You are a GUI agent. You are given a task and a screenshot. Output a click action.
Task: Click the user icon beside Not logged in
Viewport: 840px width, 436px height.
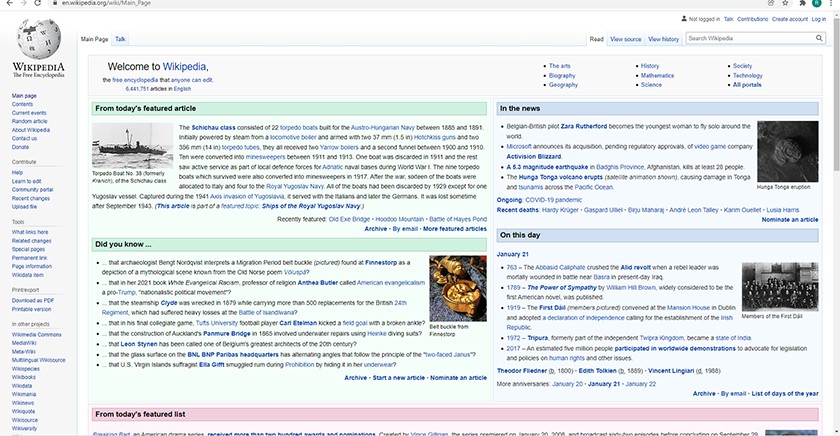[x=684, y=19]
